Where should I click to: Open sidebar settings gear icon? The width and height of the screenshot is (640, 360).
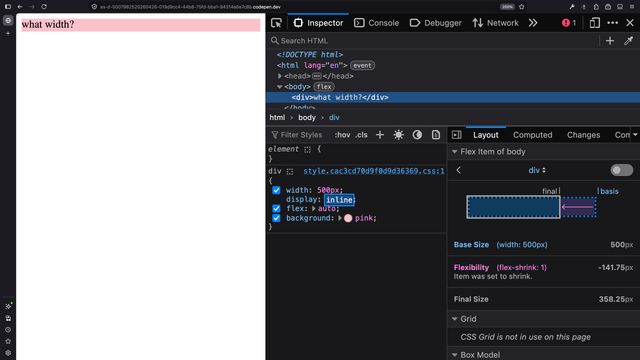click(8, 353)
